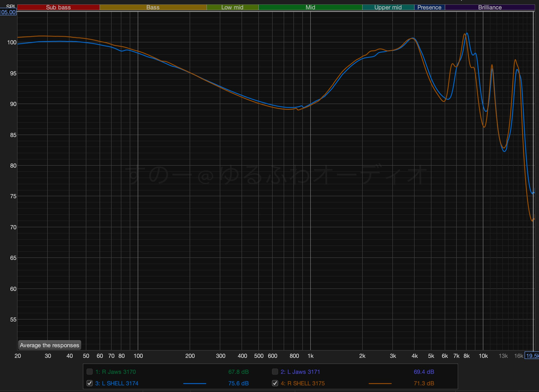The width and height of the screenshot is (539, 392).
Task: Click the orange R SHELL line sample
Action: point(380,383)
